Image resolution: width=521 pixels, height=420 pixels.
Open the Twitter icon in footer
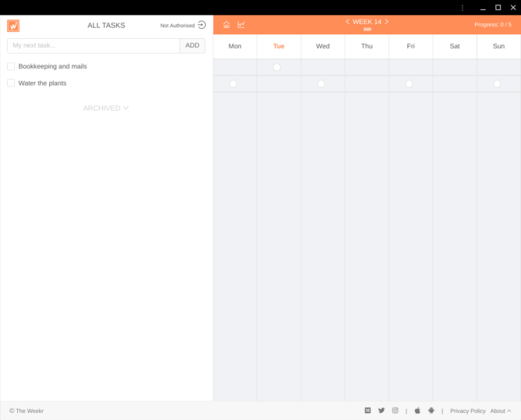point(381,411)
